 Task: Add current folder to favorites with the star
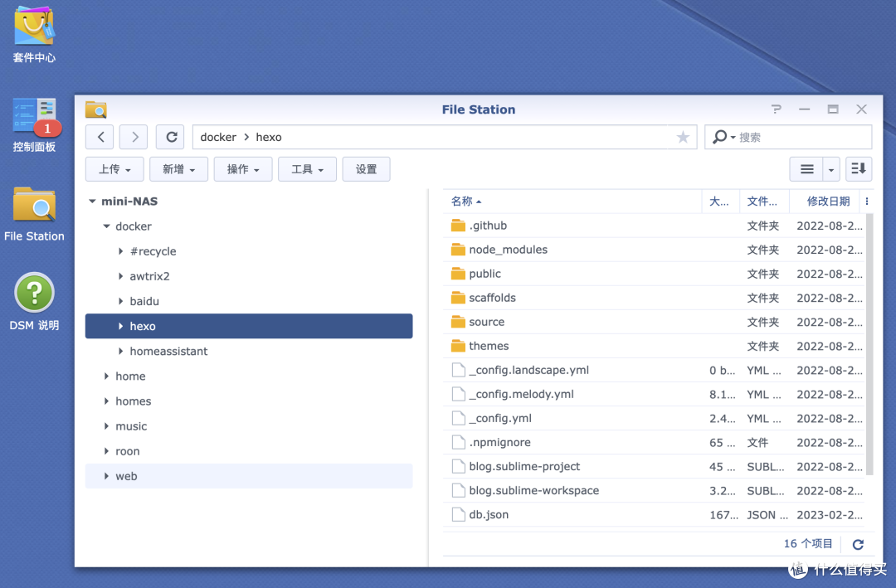[x=683, y=137]
